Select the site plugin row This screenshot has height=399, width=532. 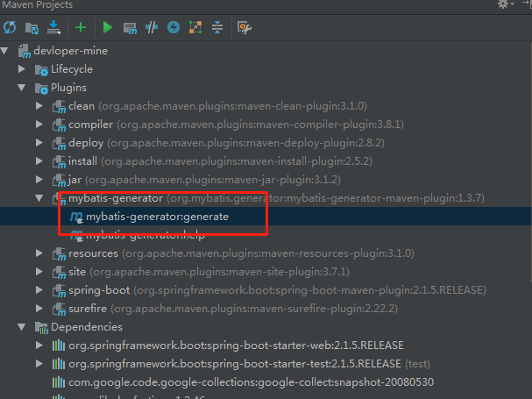point(266,272)
